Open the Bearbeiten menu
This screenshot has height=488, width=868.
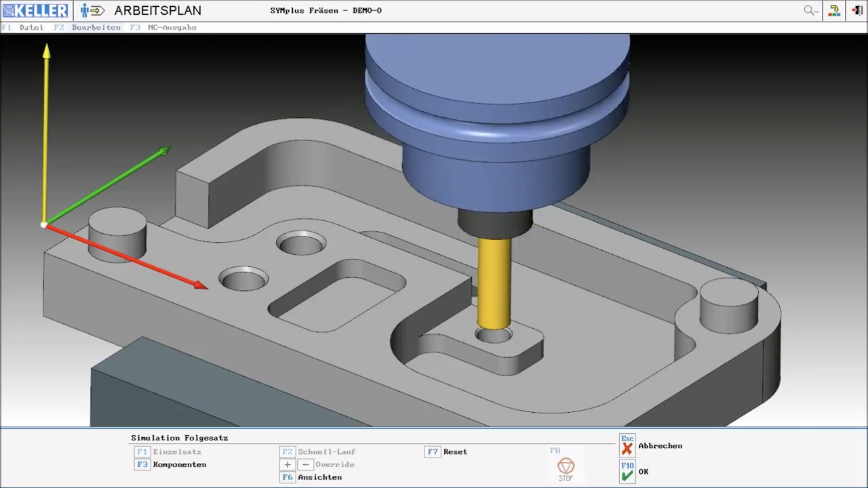click(96, 28)
